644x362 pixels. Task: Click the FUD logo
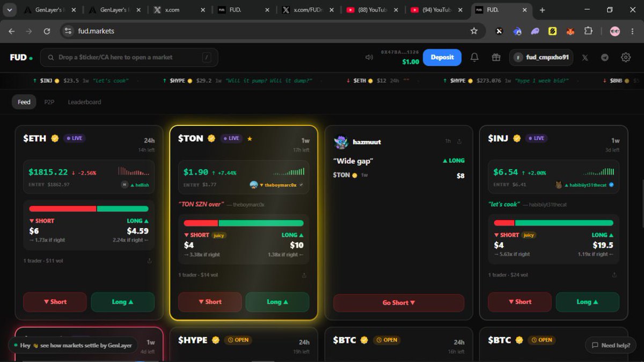coord(21,57)
